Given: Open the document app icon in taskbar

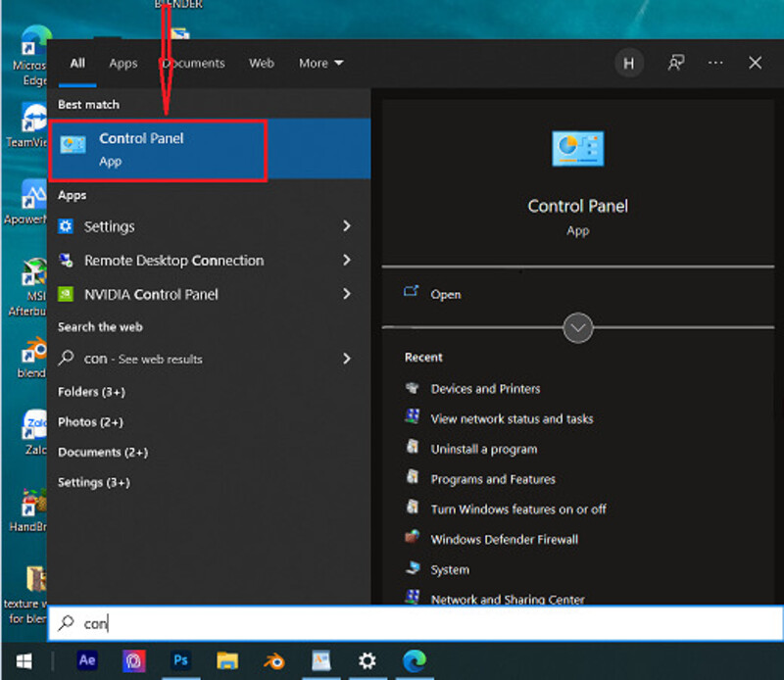Looking at the screenshot, I should [x=321, y=660].
